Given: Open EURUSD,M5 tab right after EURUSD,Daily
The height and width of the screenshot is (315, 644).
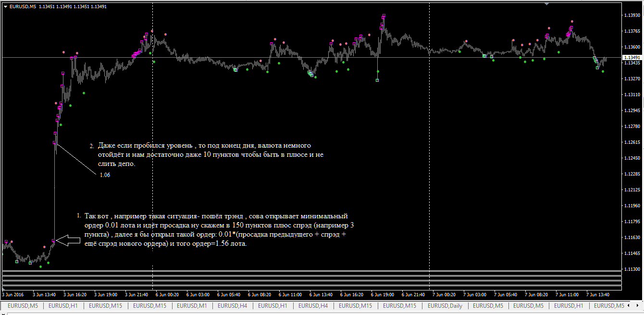Looking at the screenshot, I should coord(487,306).
